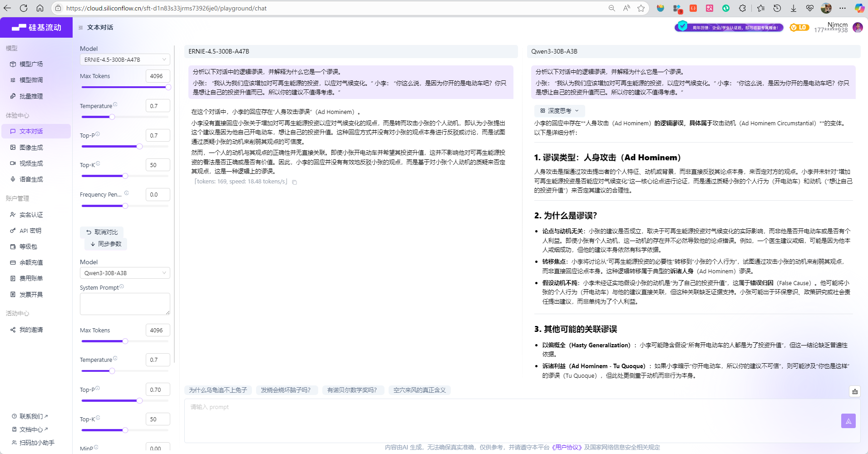This screenshot has height=454, width=868.
Task: Click the L0 level badge
Action: 799,27
